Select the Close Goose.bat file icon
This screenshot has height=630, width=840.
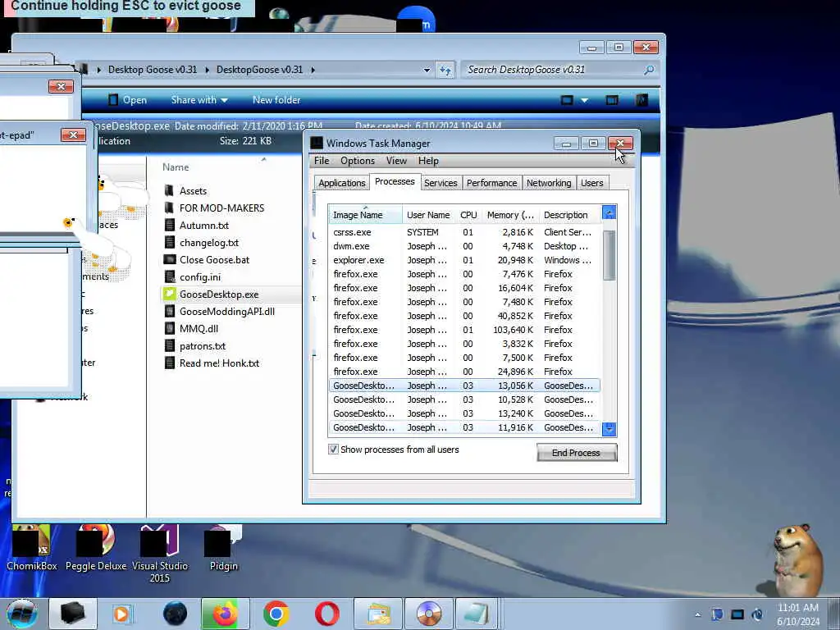click(x=169, y=260)
